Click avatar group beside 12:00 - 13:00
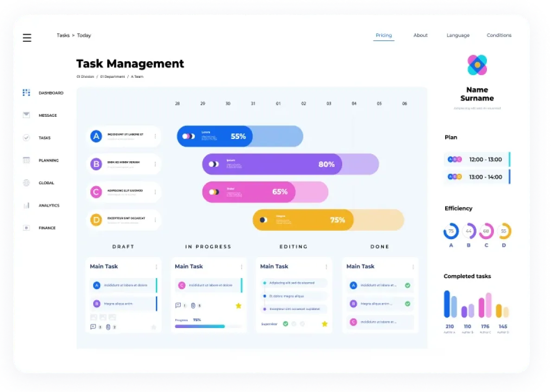556x392 pixels. (454, 159)
